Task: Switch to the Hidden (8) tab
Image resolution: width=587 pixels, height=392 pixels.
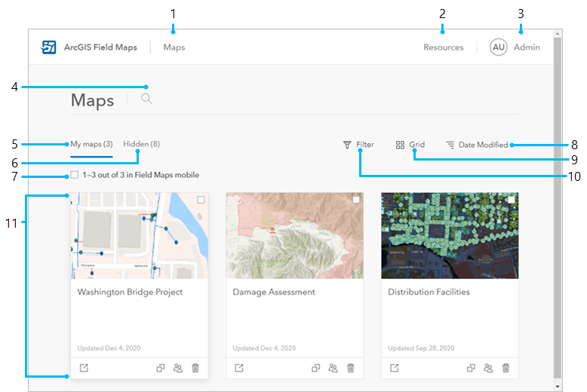Action: click(141, 144)
